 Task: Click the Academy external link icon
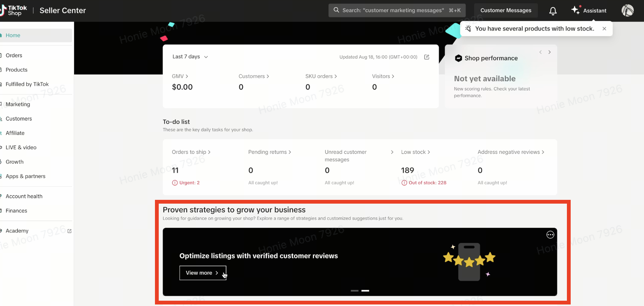[70, 231]
